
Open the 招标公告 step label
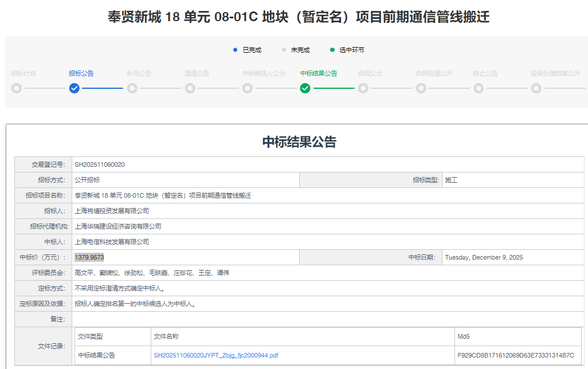pyautogui.click(x=81, y=73)
